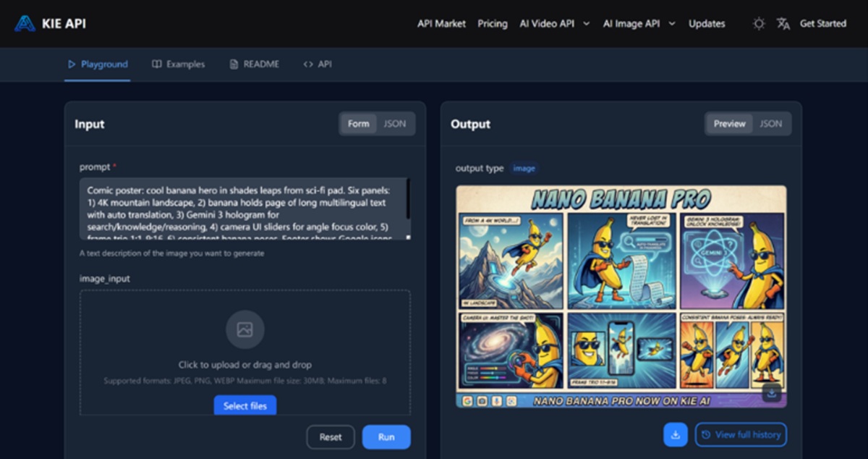Click the 'Input' panel heading

tap(89, 125)
